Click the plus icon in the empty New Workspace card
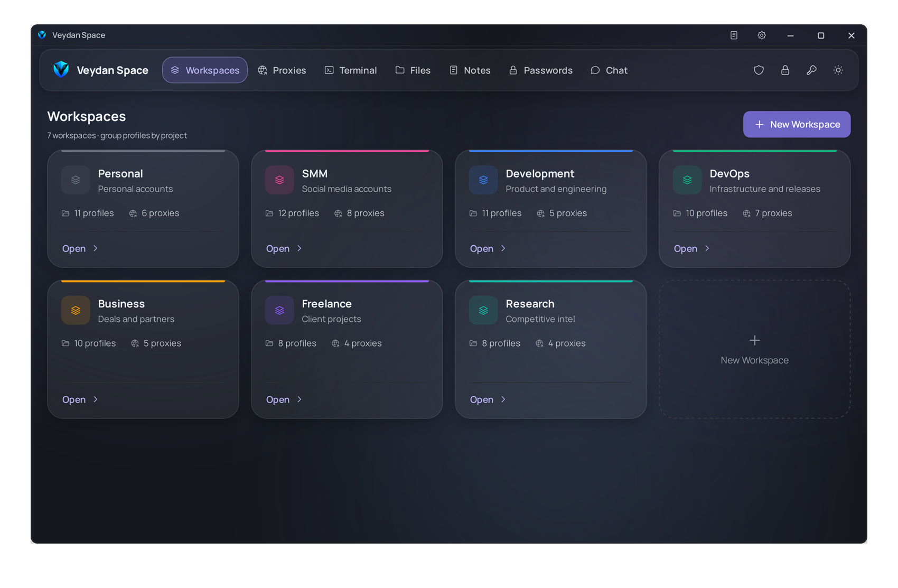 pos(754,340)
